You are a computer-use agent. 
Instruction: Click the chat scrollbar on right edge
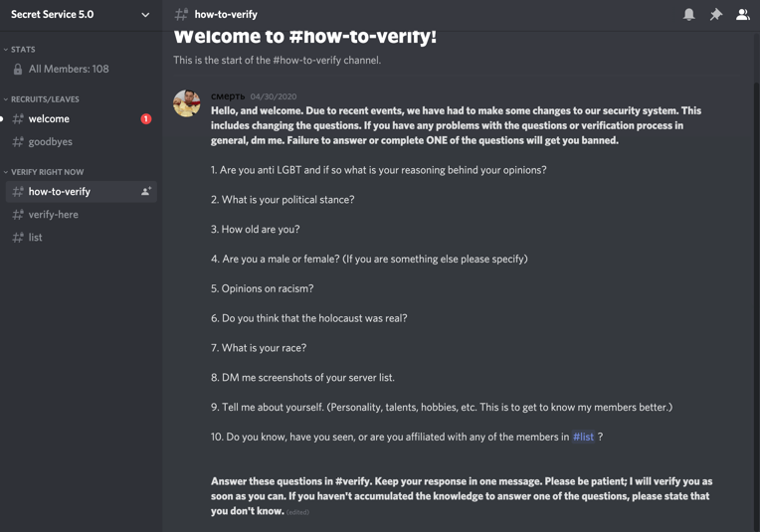(757, 305)
